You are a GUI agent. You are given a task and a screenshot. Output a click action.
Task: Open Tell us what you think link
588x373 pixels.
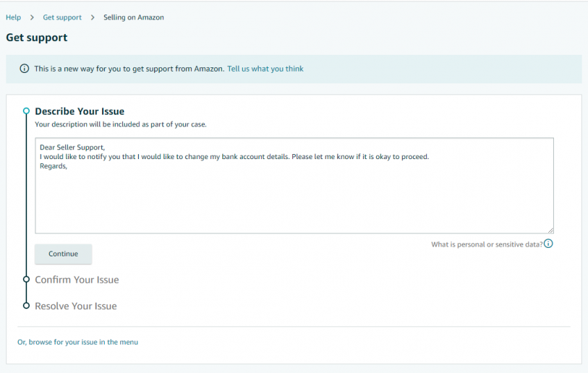(265, 69)
